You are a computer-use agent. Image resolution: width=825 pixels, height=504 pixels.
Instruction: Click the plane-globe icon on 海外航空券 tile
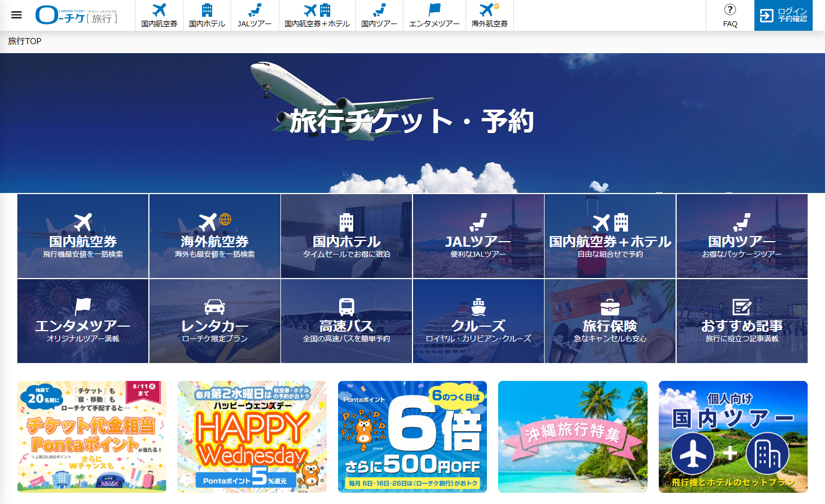[x=215, y=222]
